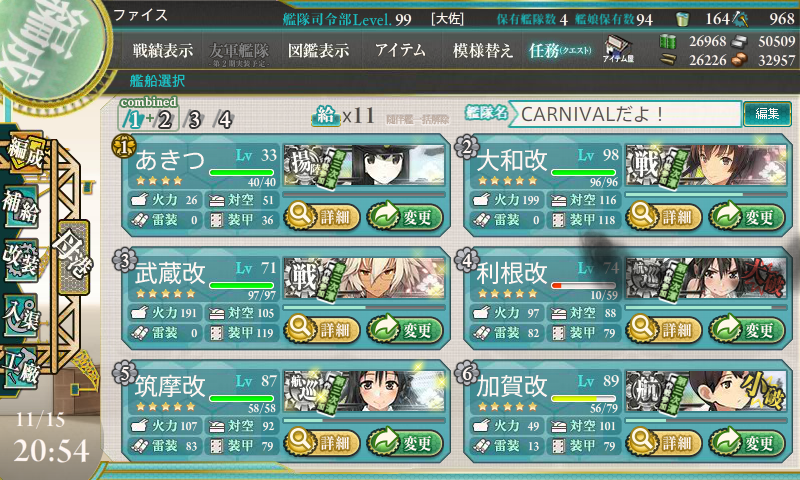Click 変更 button for 大和改

747,217
